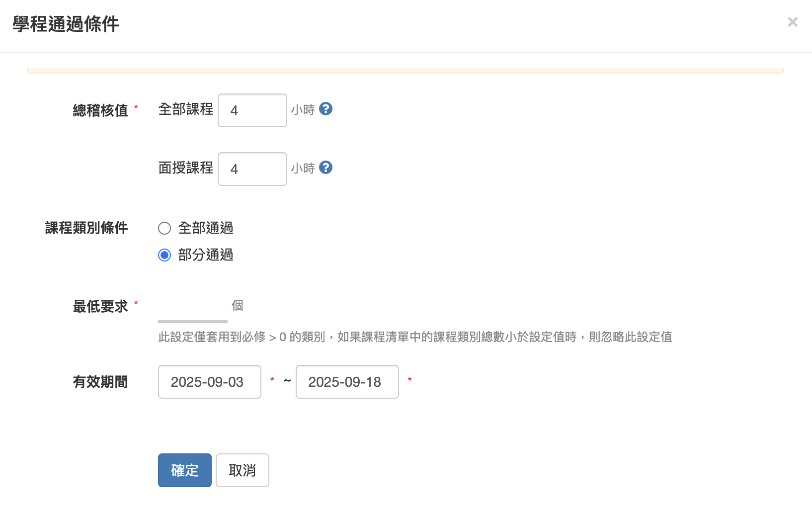
Task: Open the end date field 2025-09-18
Action: [347, 382]
